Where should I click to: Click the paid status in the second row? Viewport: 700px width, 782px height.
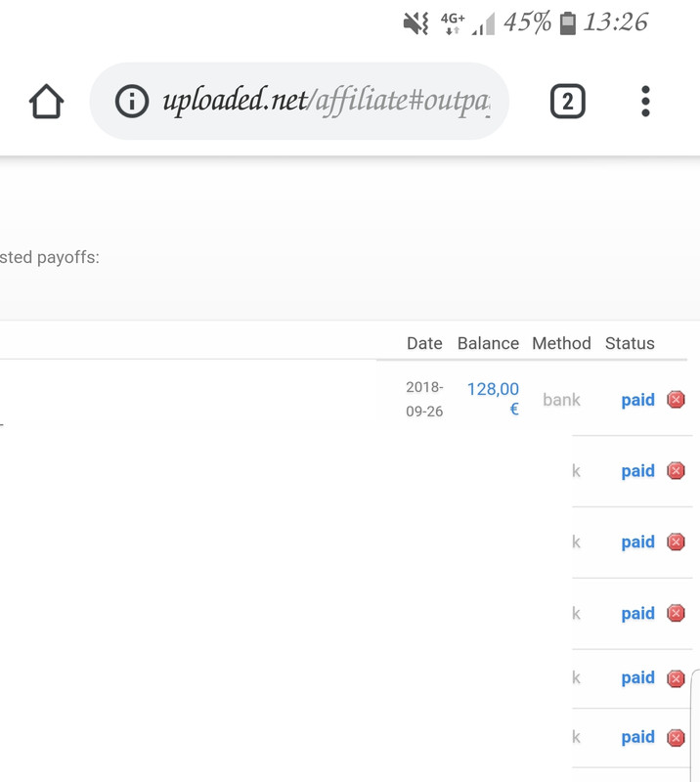click(637, 471)
